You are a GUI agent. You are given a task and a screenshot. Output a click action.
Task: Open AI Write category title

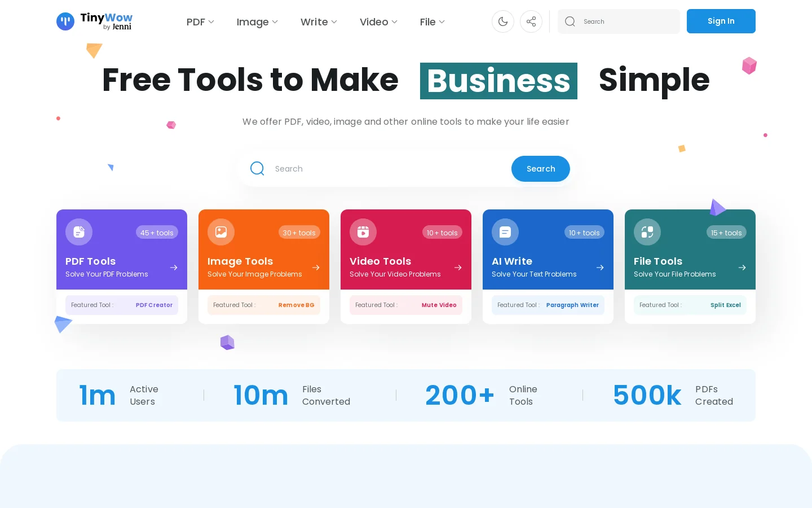(512, 261)
